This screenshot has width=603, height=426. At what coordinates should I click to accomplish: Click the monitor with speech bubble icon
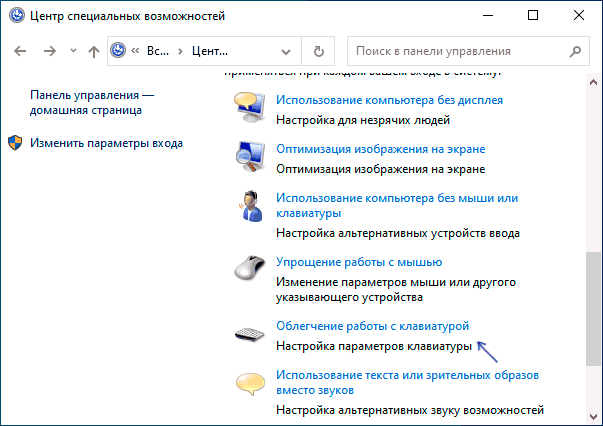click(250, 107)
